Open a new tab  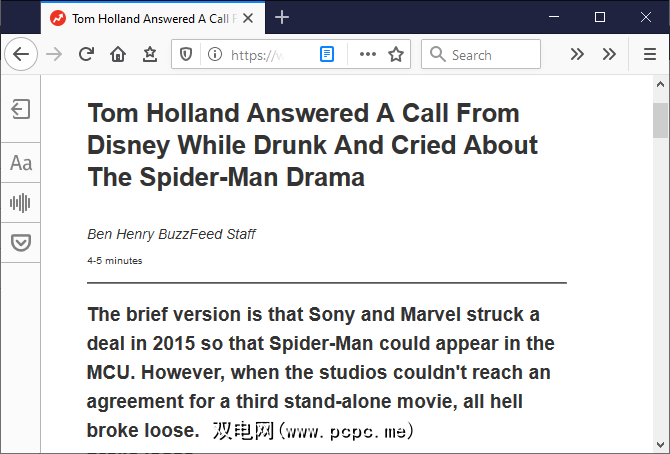tap(282, 17)
